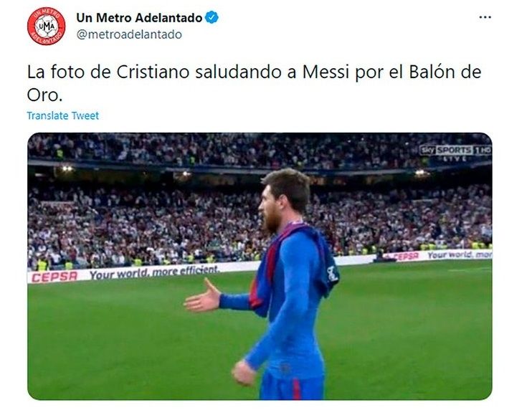Open the @metroadelantado handle link
This screenshot has width=532, height=410.
129,34
